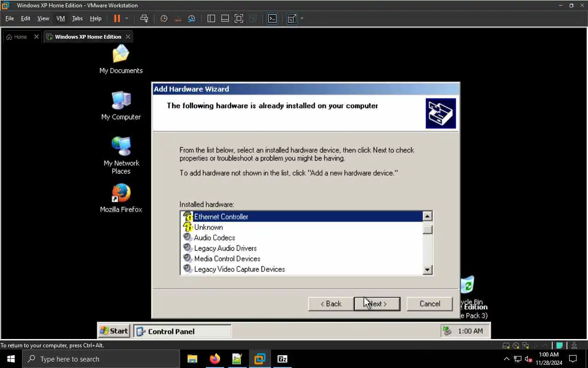
Task: Enter full screen mode
Action: point(239,18)
